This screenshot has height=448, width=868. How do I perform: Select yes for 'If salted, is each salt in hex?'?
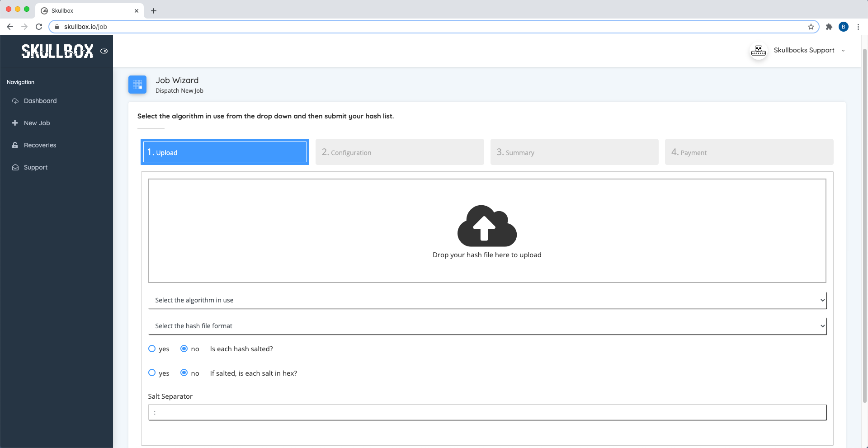tap(152, 373)
